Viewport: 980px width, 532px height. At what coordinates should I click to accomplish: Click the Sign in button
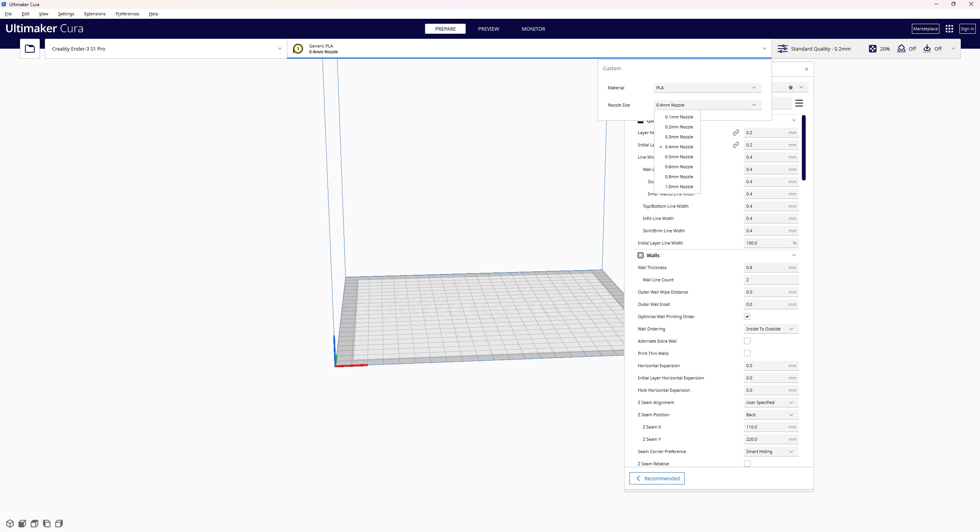[967, 29]
